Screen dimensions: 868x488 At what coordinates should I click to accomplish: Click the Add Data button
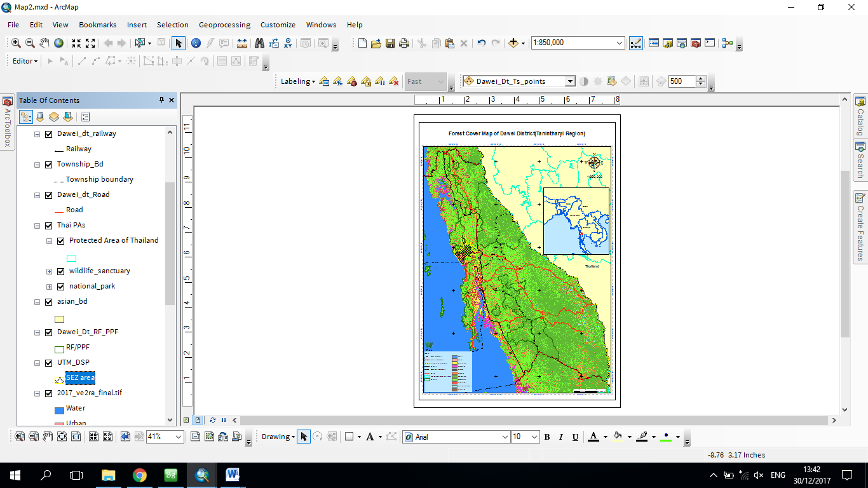pos(513,43)
